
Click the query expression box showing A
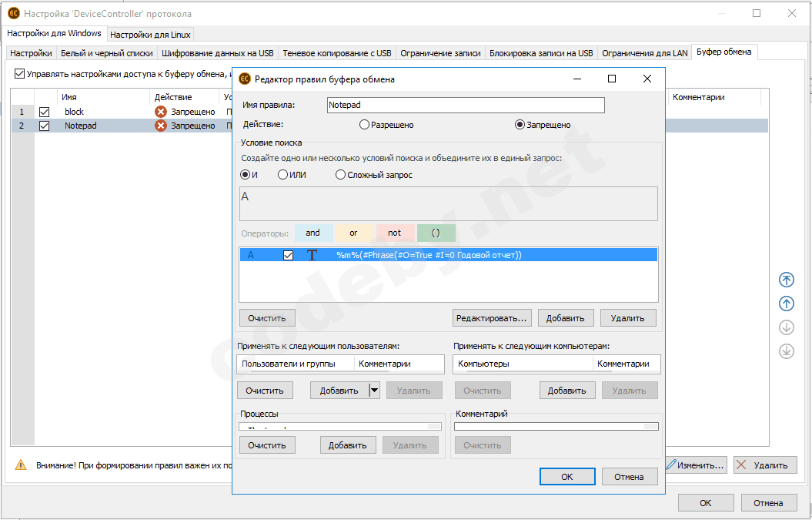(449, 203)
